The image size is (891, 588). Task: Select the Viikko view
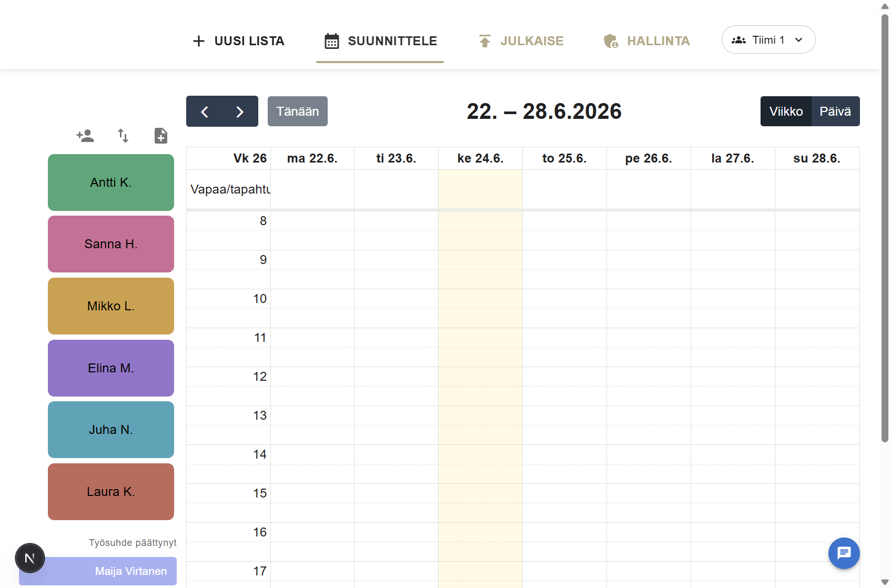pyautogui.click(x=786, y=111)
